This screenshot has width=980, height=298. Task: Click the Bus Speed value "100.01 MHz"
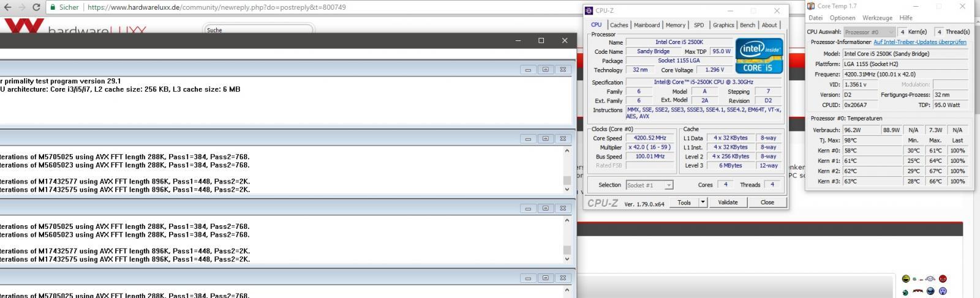pyautogui.click(x=649, y=157)
